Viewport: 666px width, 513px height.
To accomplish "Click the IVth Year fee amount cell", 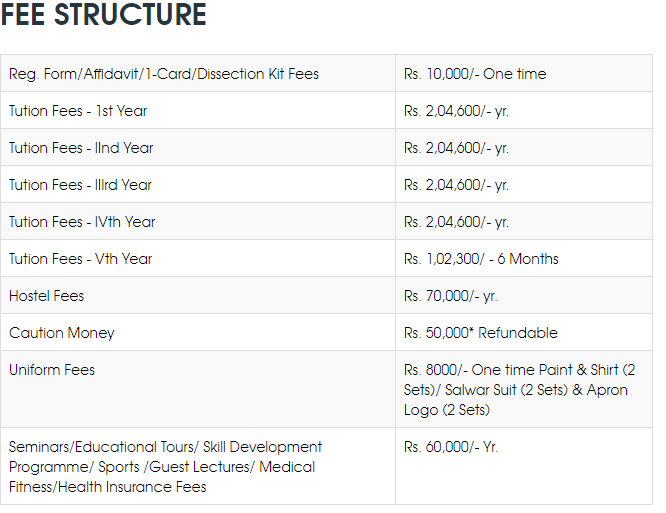I will click(456, 222).
